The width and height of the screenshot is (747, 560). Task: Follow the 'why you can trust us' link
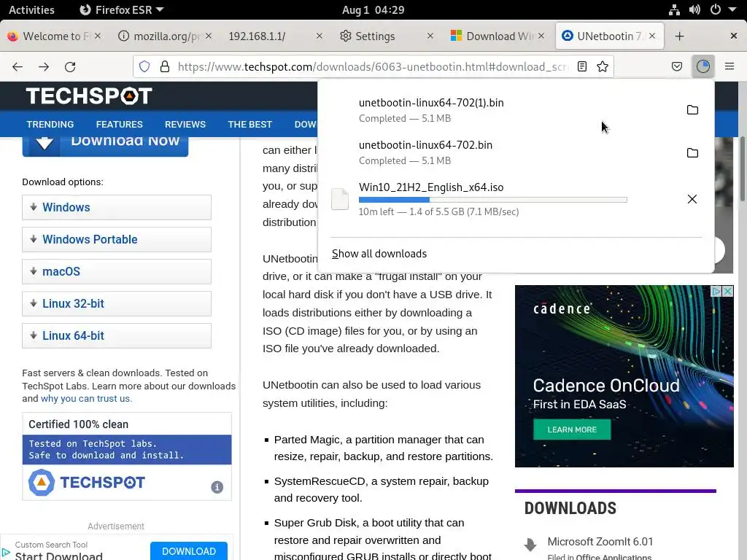click(x=86, y=399)
